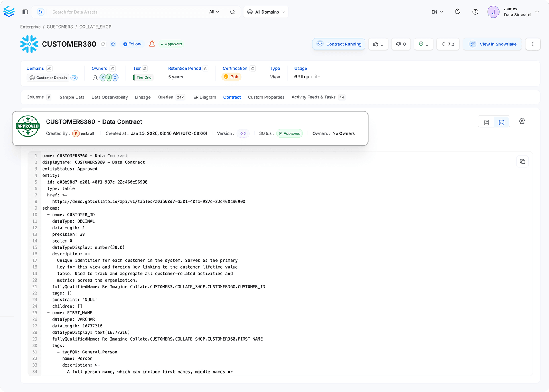The image size is (549, 392).
Task: Open the notifications bell
Action: 457,12
